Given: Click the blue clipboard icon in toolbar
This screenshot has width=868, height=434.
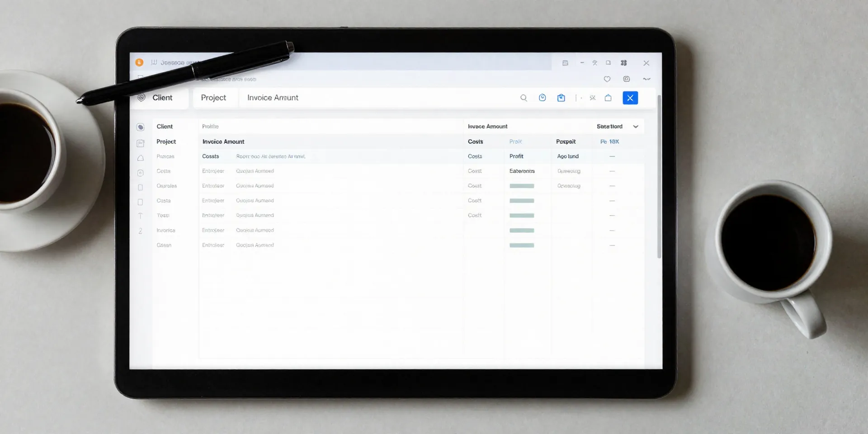Looking at the screenshot, I should [561, 98].
